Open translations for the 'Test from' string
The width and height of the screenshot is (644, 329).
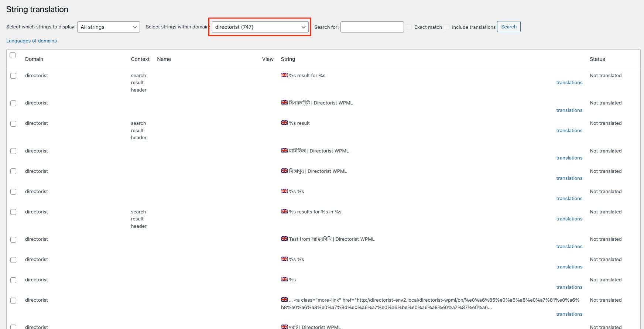(x=569, y=247)
